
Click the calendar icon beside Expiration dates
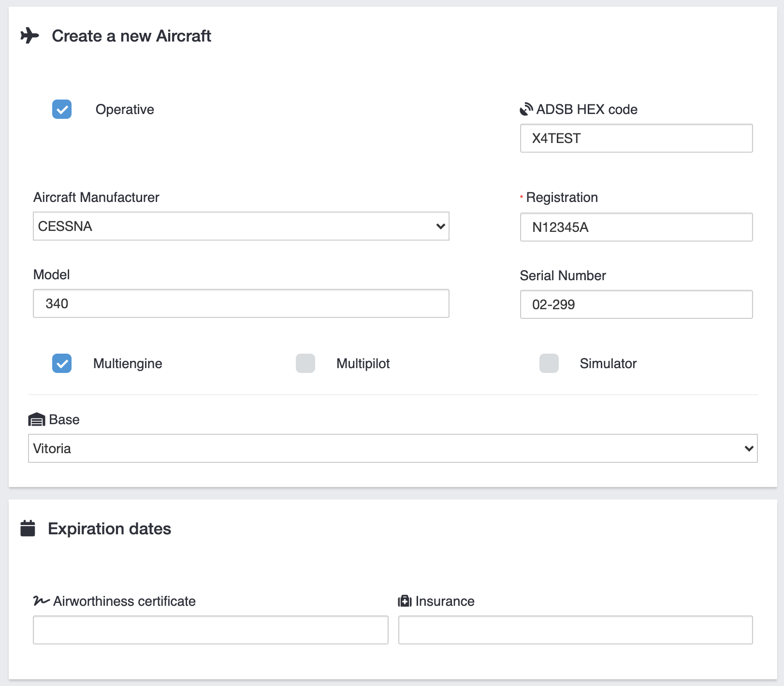click(28, 529)
